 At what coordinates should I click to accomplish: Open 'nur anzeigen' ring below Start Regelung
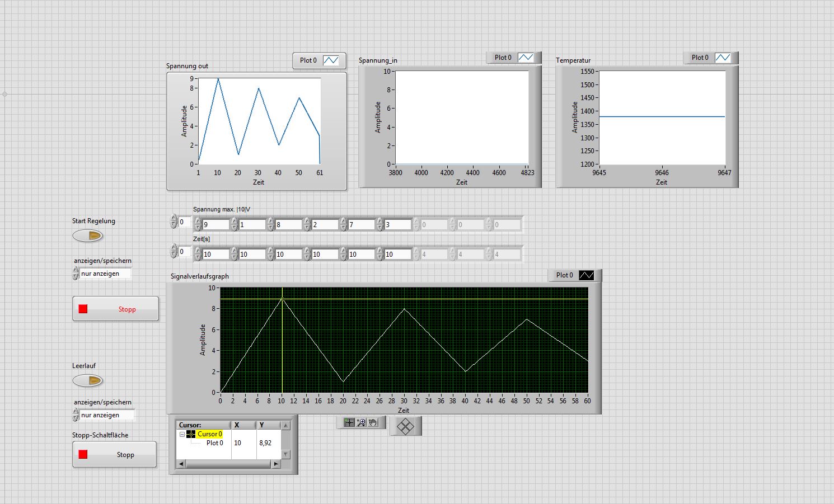(x=105, y=274)
